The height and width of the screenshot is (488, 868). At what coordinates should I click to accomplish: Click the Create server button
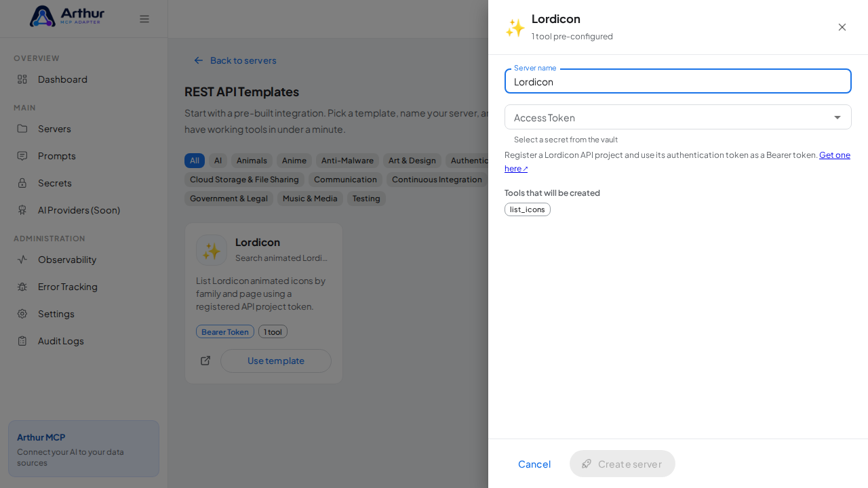point(623,464)
